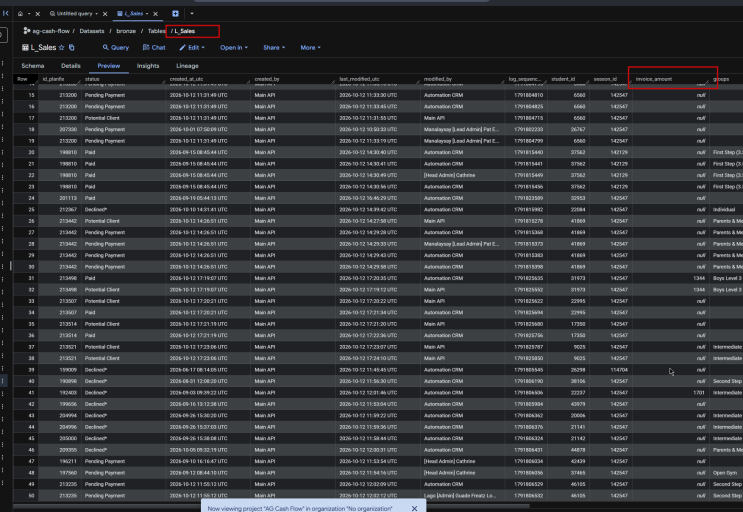Collapse the explorer panel with arrow icon
The image size is (743, 512).
point(6,13)
